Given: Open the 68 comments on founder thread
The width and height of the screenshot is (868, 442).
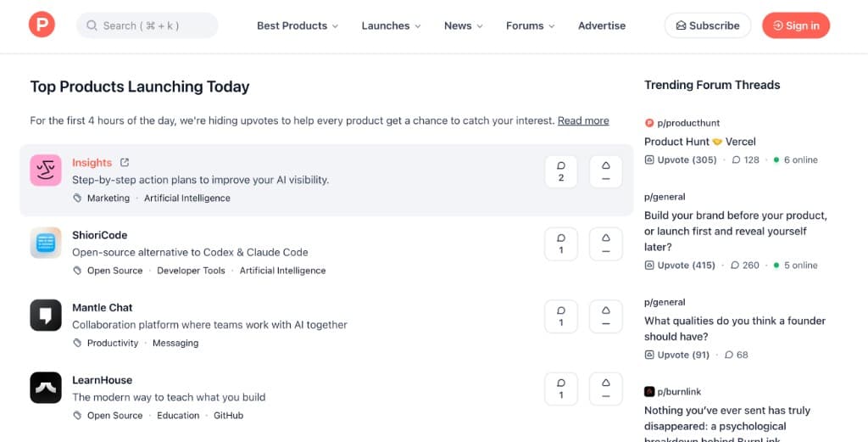Looking at the screenshot, I should click(x=737, y=355).
